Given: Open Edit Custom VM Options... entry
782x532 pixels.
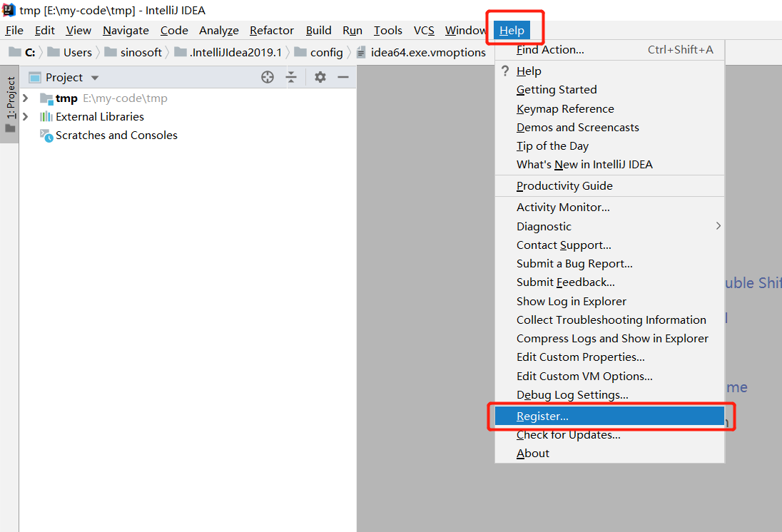Looking at the screenshot, I should 584,376.
